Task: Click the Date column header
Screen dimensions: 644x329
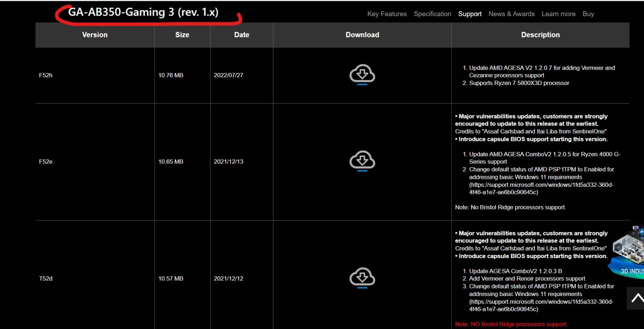Action: [x=242, y=35]
